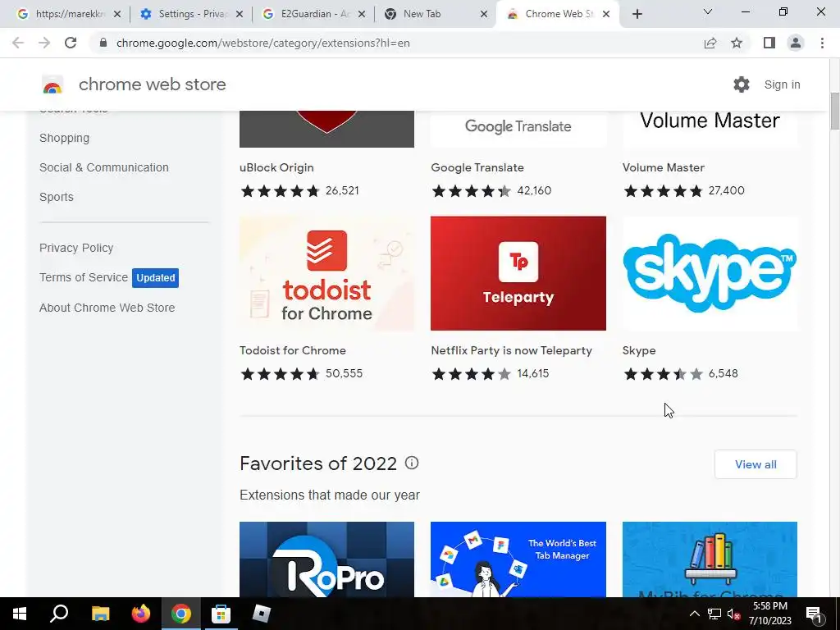The width and height of the screenshot is (840, 630).
Task: Share this page via the share icon
Action: click(710, 43)
